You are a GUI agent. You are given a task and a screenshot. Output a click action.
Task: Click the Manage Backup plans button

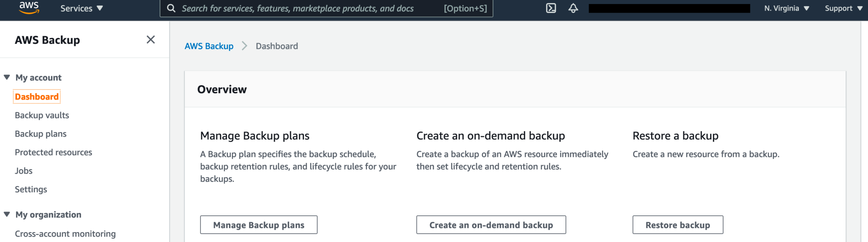(x=259, y=225)
